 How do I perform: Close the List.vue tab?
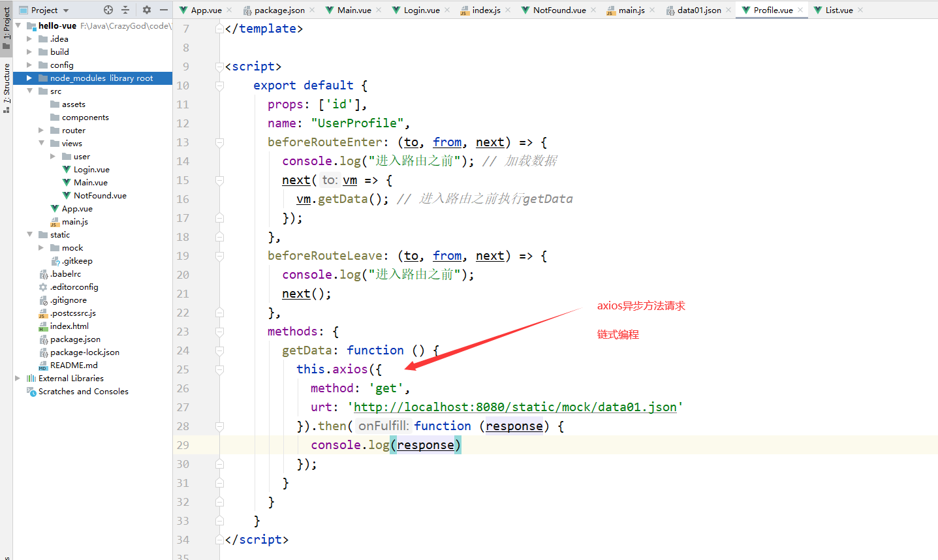(x=860, y=10)
